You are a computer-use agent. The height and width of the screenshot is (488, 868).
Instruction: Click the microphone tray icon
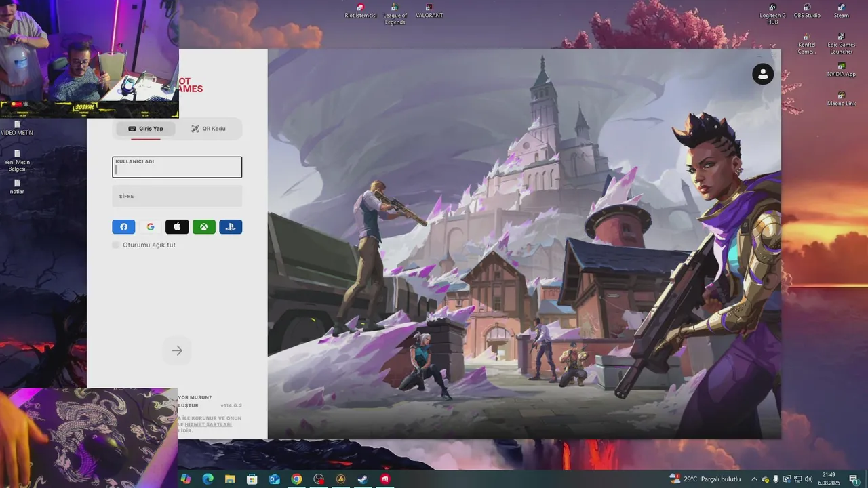[776, 479]
